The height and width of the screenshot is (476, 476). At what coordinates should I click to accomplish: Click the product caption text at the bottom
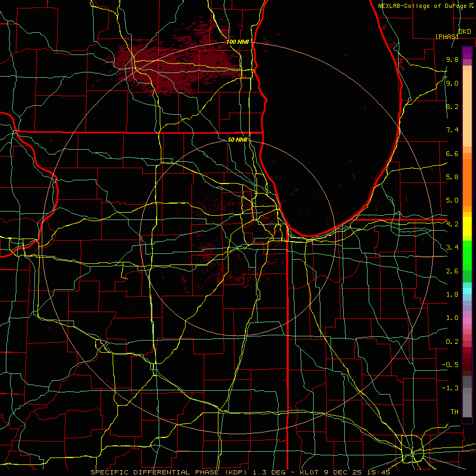tap(241, 472)
